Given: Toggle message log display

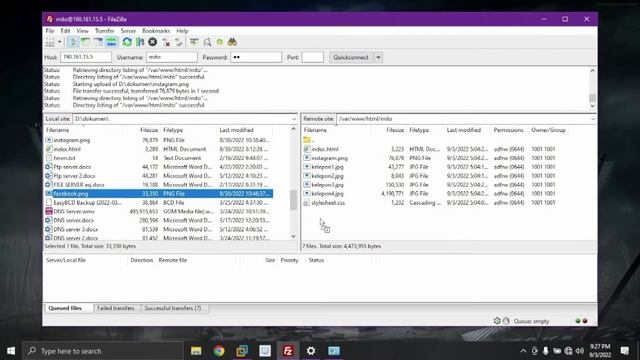Looking at the screenshot, I should (73, 42).
